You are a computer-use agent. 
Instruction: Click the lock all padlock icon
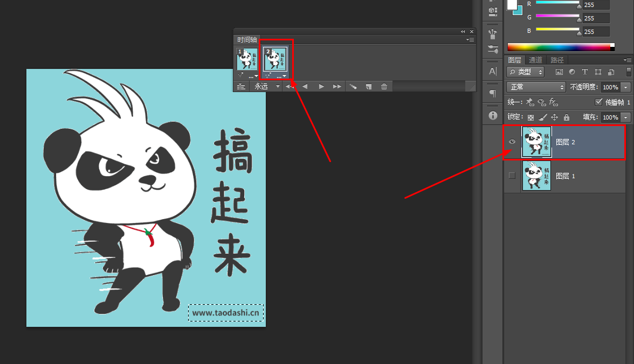pos(567,117)
